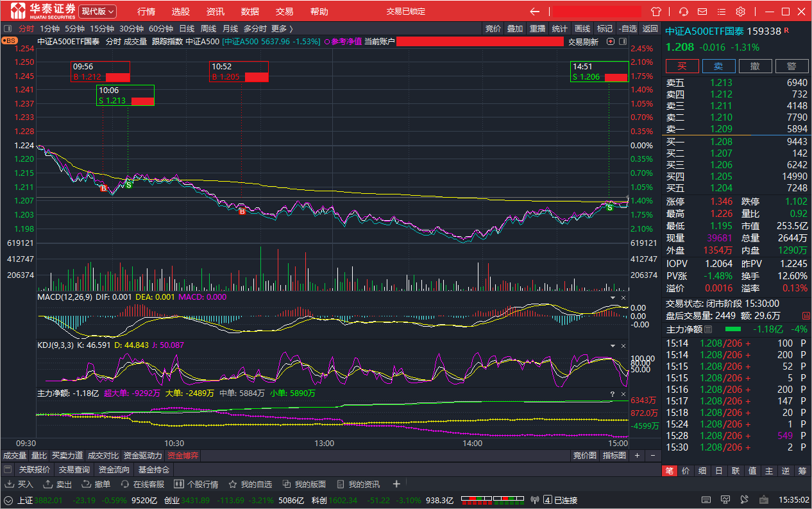Expand the 更多 period options
Screen dimensions: 812x509
[282, 28]
